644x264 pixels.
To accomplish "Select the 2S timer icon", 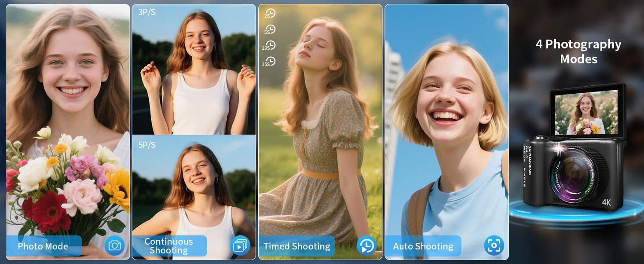I will pyautogui.click(x=270, y=14).
